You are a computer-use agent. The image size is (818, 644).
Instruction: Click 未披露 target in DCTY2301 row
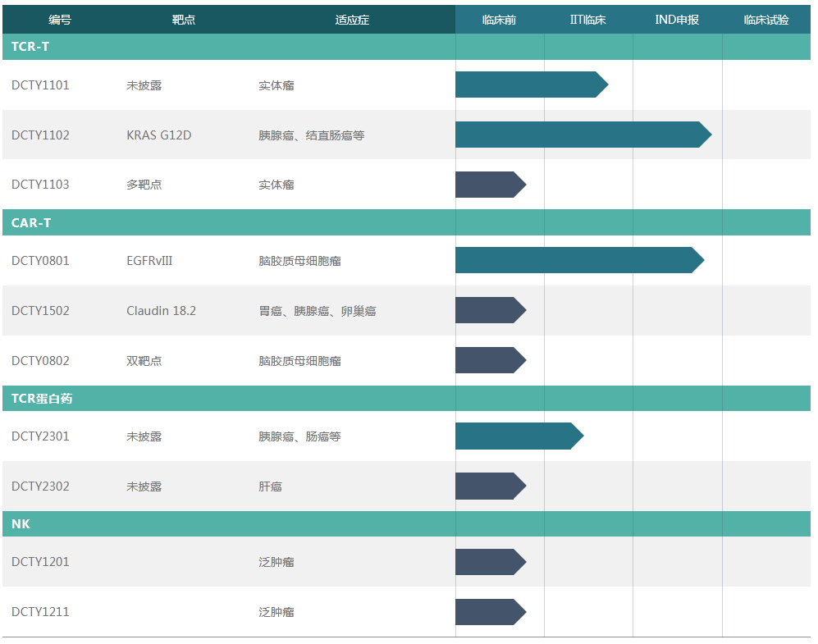tap(144, 436)
